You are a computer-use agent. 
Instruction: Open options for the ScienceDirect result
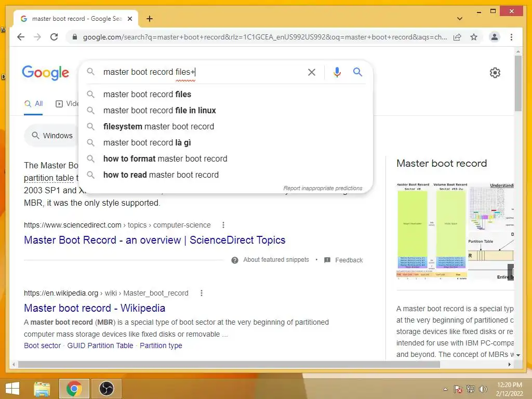(223, 225)
